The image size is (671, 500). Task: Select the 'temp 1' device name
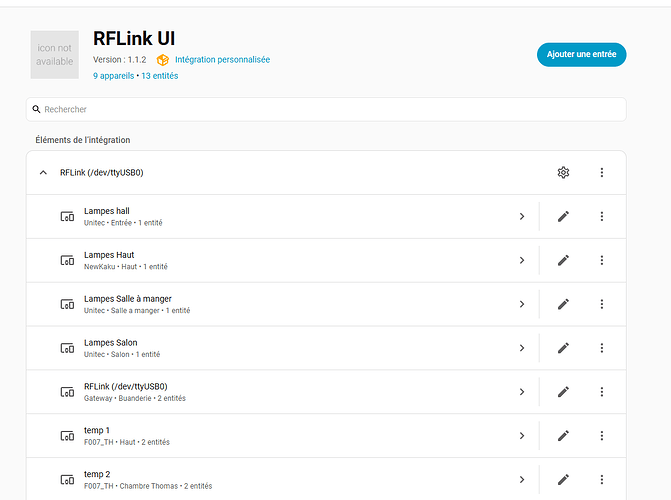(97, 431)
